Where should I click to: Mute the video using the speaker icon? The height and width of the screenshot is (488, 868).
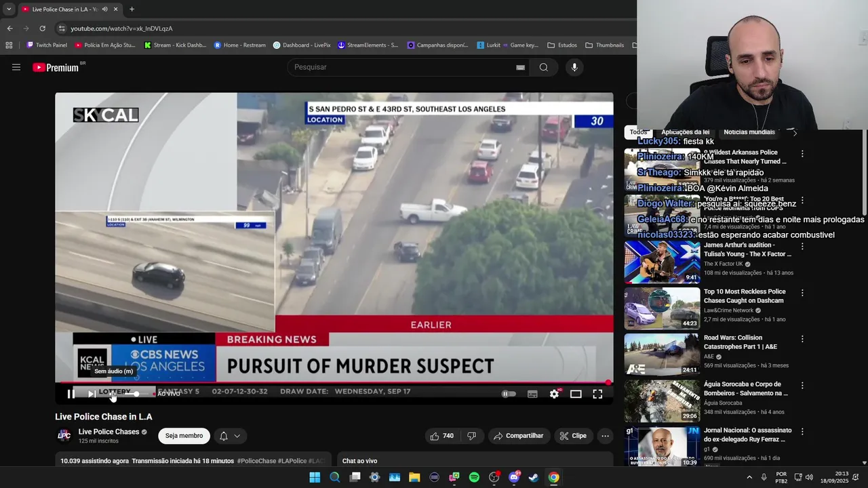tap(113, 394)
